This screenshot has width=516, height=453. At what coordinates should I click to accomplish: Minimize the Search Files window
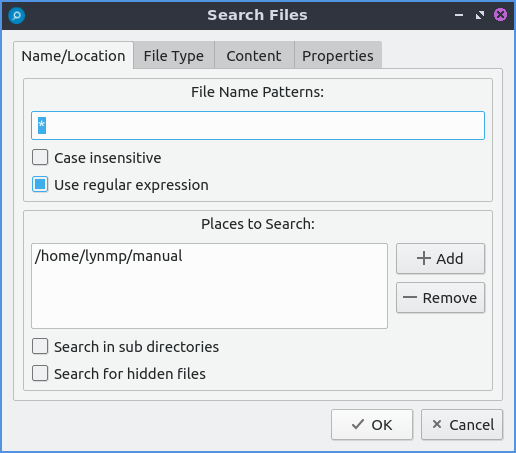[x=459, y=15]
